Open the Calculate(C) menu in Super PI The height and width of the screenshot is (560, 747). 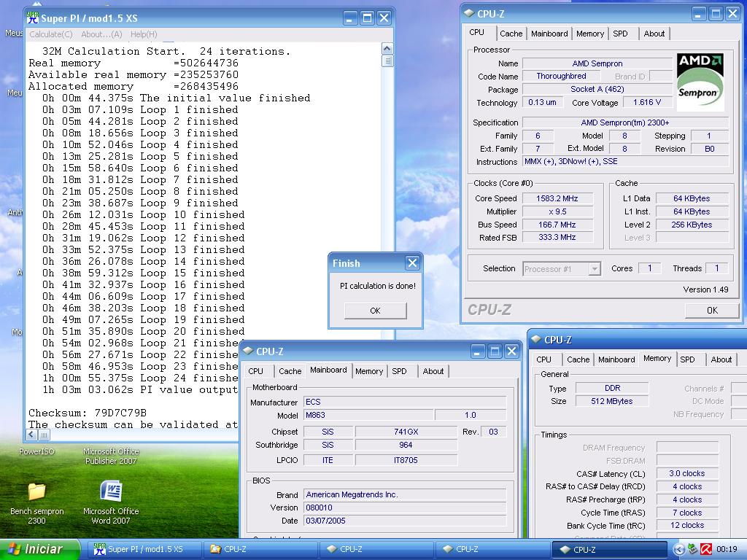(51, 34)
